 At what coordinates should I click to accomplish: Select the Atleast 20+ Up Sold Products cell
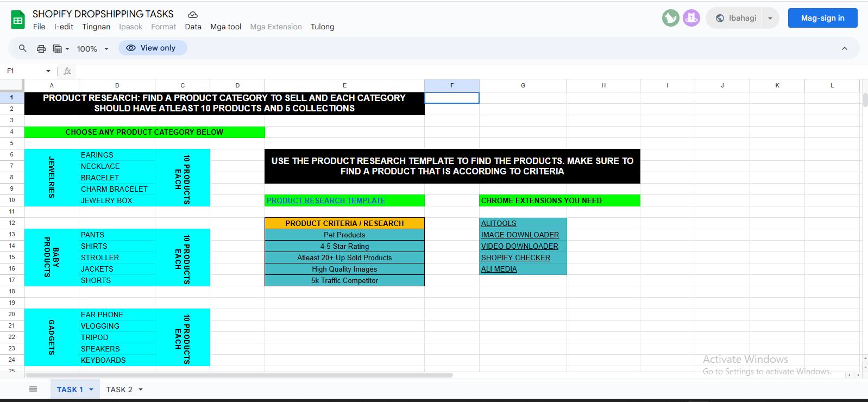click(344, 257)
